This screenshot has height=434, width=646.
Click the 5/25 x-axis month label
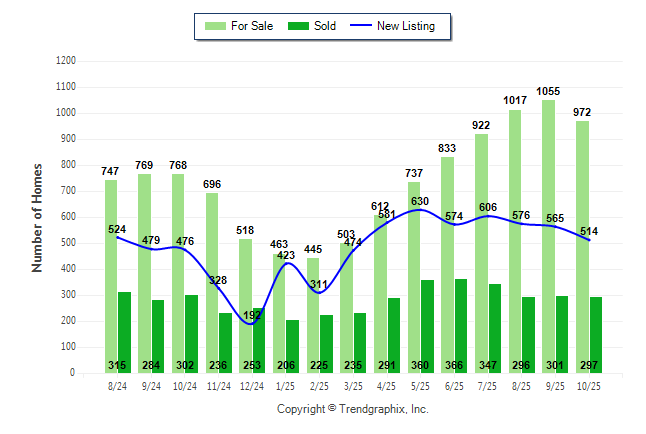421,386
